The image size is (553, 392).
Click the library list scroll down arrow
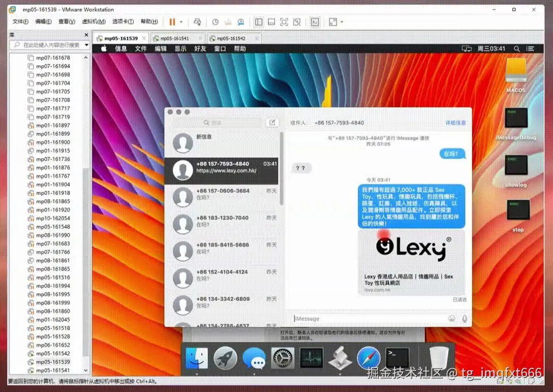click(x=86, y=370)
